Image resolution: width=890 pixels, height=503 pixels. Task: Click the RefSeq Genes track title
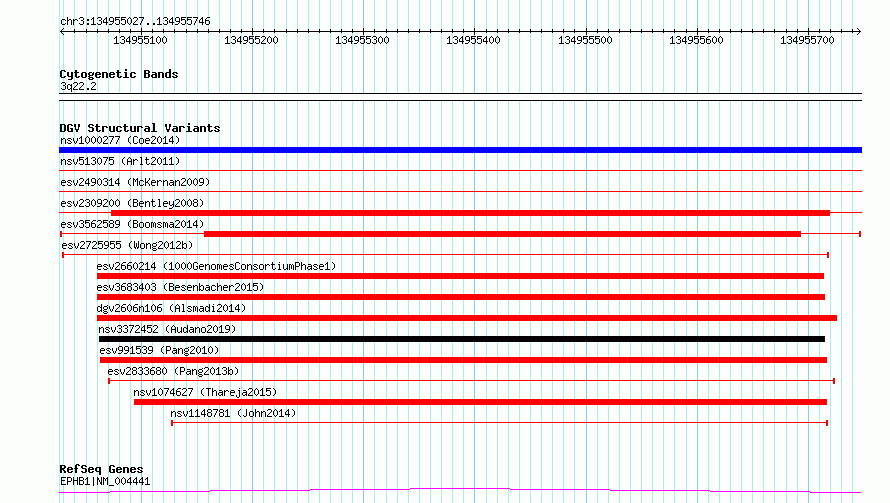[x=101, y=470]
